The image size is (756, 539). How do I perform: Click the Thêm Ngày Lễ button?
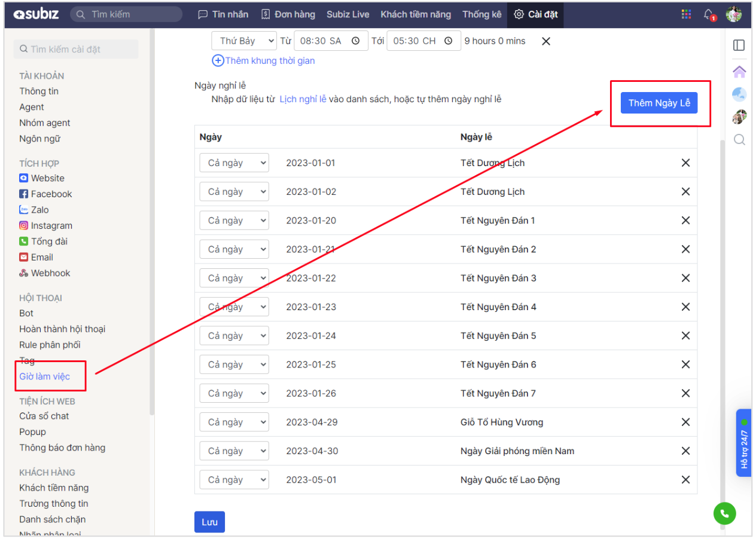click(x=659, y=103)
